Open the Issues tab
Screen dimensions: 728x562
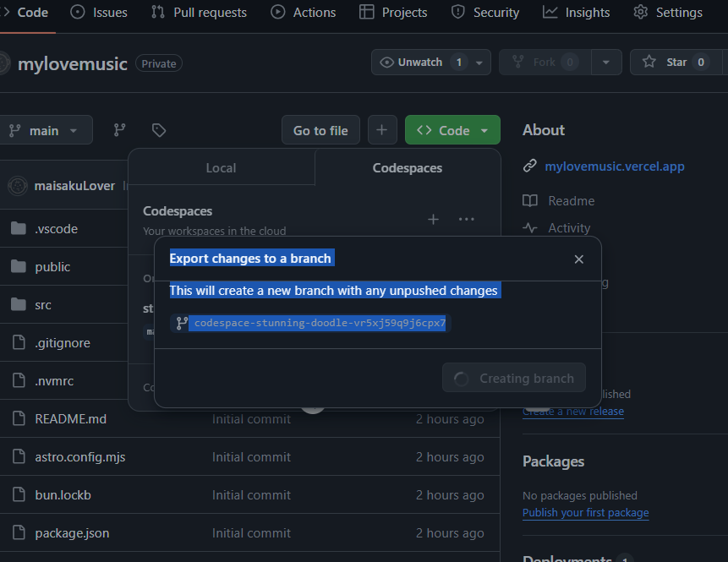(x=99, y=13)
